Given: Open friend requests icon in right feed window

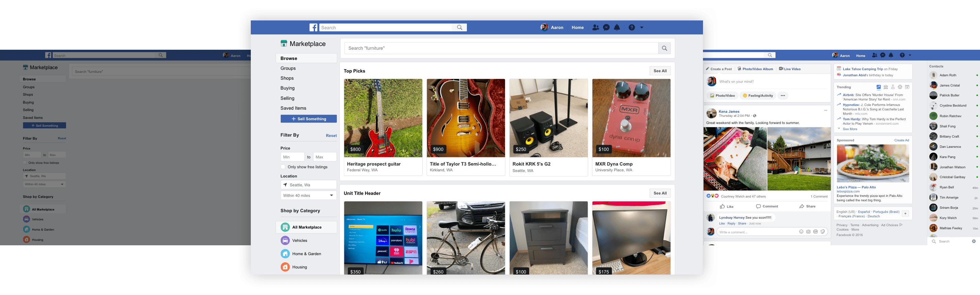Looking at the screenshot, I should point(875,55).
